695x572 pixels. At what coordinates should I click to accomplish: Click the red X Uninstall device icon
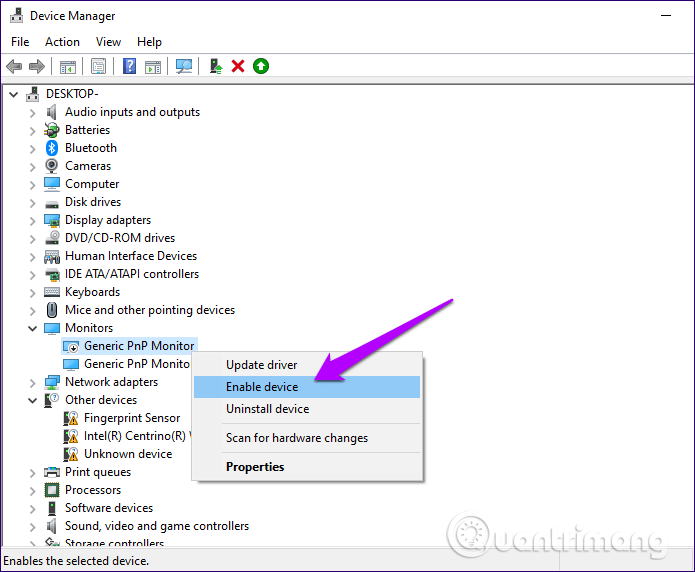238,67
